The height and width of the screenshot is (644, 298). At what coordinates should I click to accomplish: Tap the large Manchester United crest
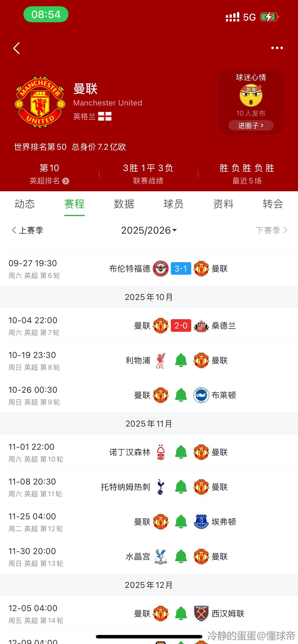click(x=40, y=102)
